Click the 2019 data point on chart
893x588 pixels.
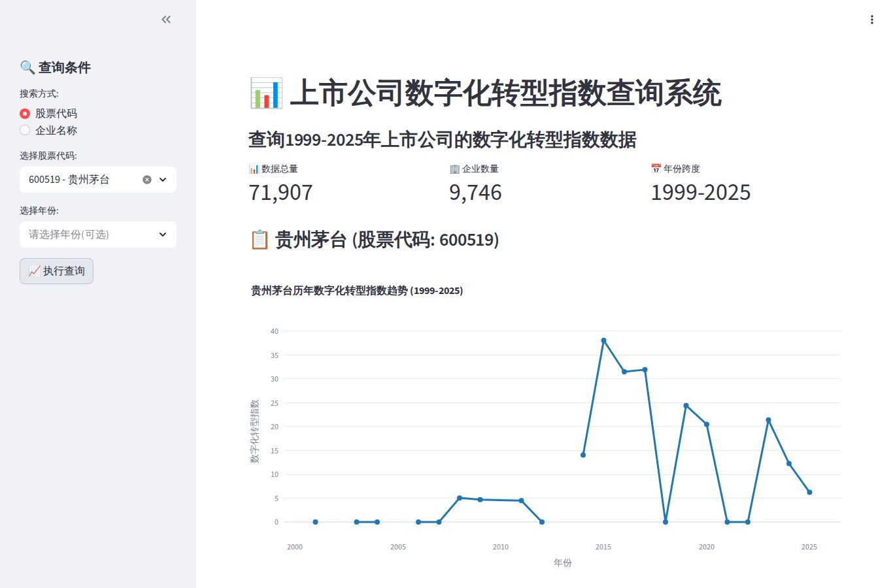point(686,406)
